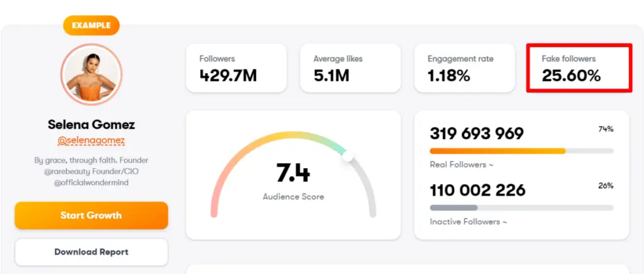Click the orange Real Followers progress bar
The image size is (644, 274).
point(497,151)
